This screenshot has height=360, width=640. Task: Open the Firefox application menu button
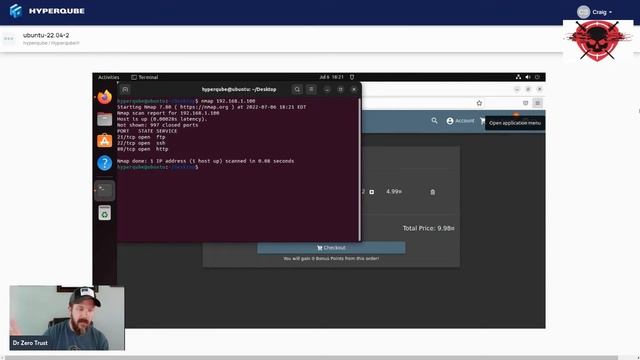538,103
